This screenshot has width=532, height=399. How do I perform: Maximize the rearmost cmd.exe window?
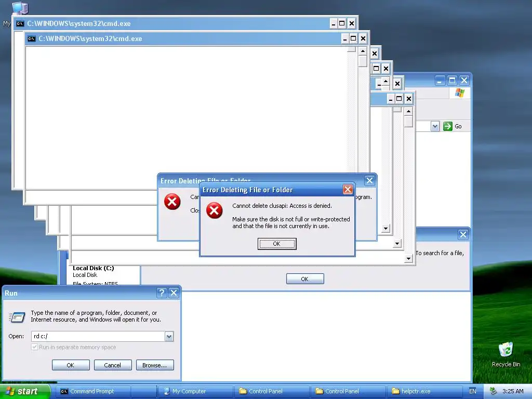tap(342, 23)
